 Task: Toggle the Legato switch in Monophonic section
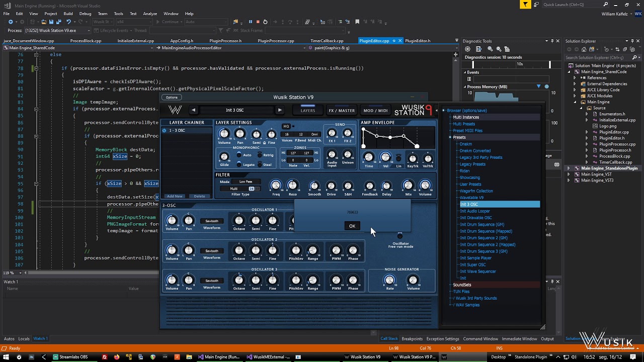click(x=239, y=164)
